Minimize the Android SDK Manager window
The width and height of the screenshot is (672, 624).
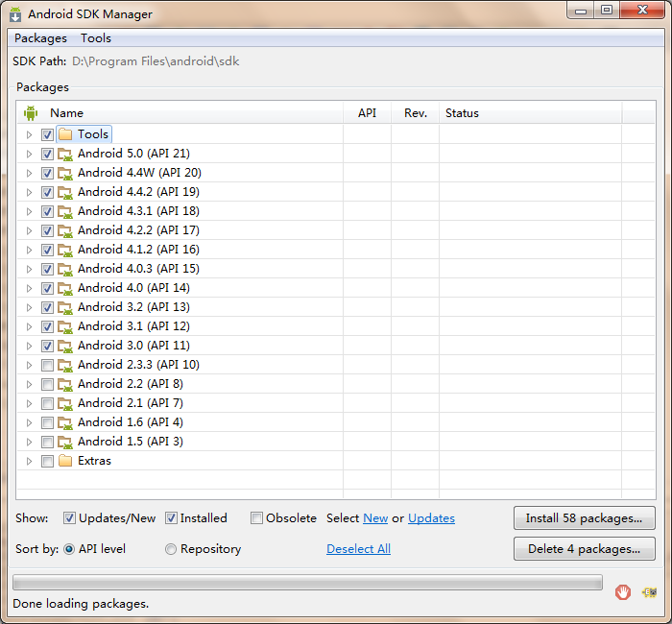[581, 11]
